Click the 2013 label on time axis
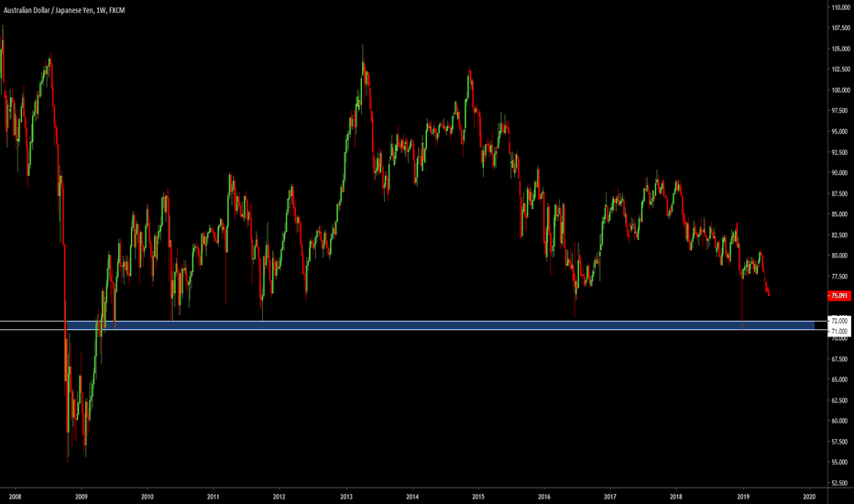Screen dimensions: 854x504 (x=346, y=497)
